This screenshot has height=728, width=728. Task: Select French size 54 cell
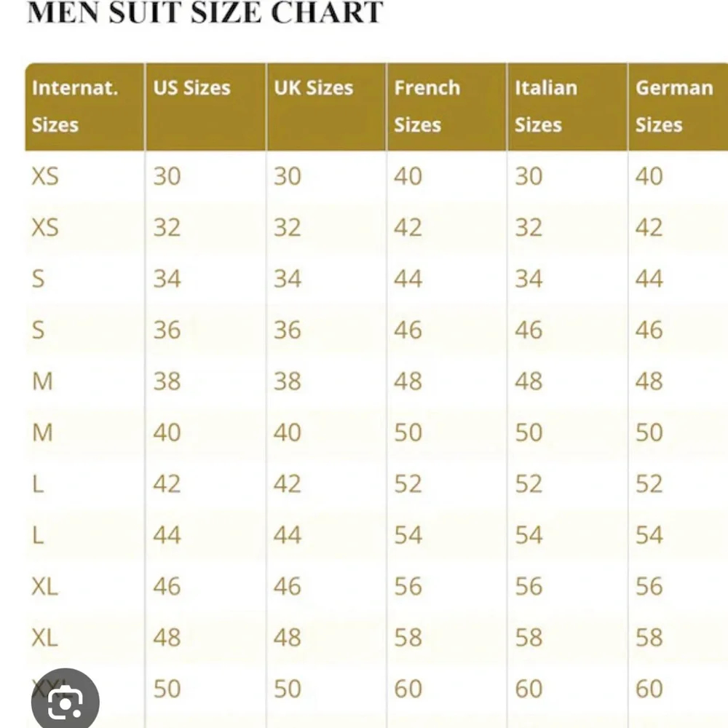[x=408, y=535]
